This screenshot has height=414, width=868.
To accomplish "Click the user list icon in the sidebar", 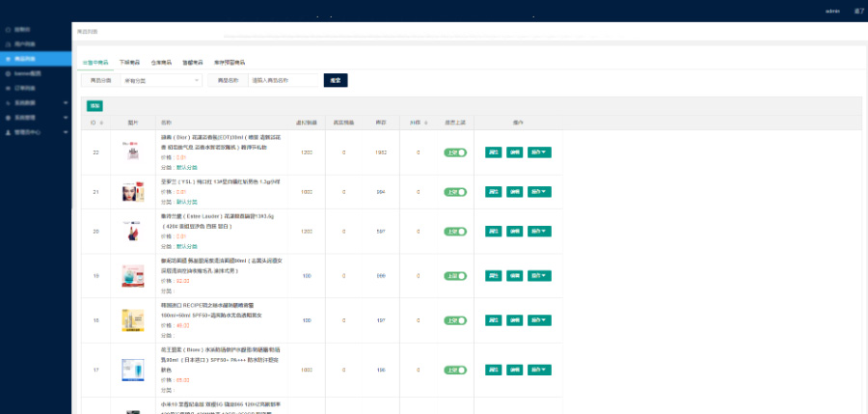I will pyautogui.click(x=8, y=44).
